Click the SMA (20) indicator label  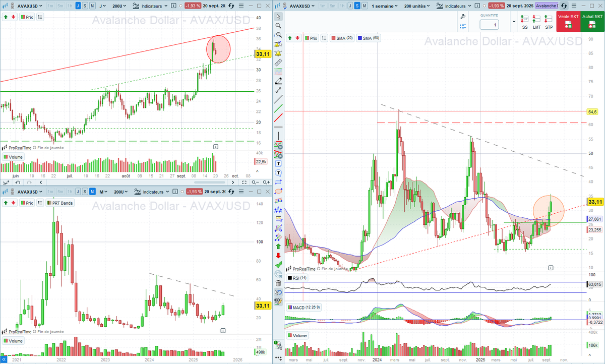[341, 38]
